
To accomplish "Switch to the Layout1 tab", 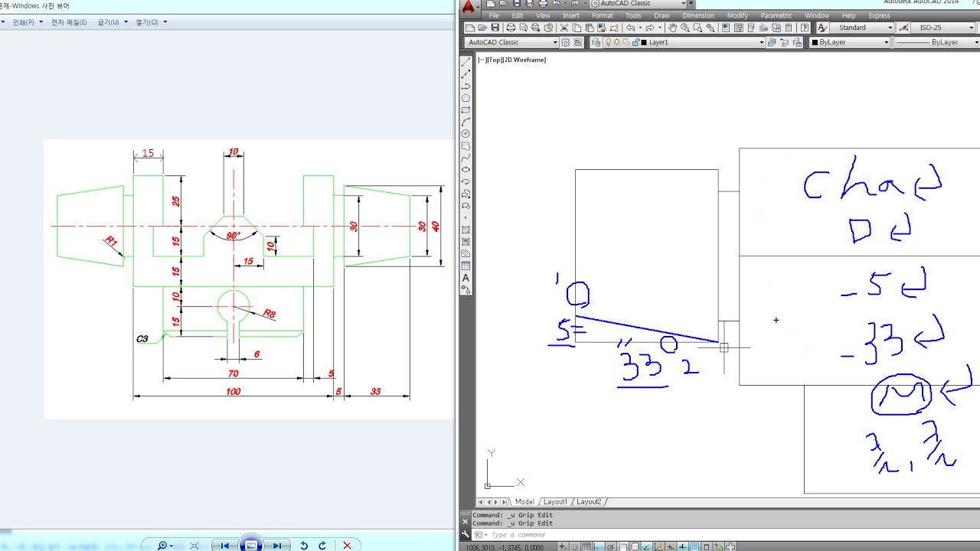I will tap(555, 502).
